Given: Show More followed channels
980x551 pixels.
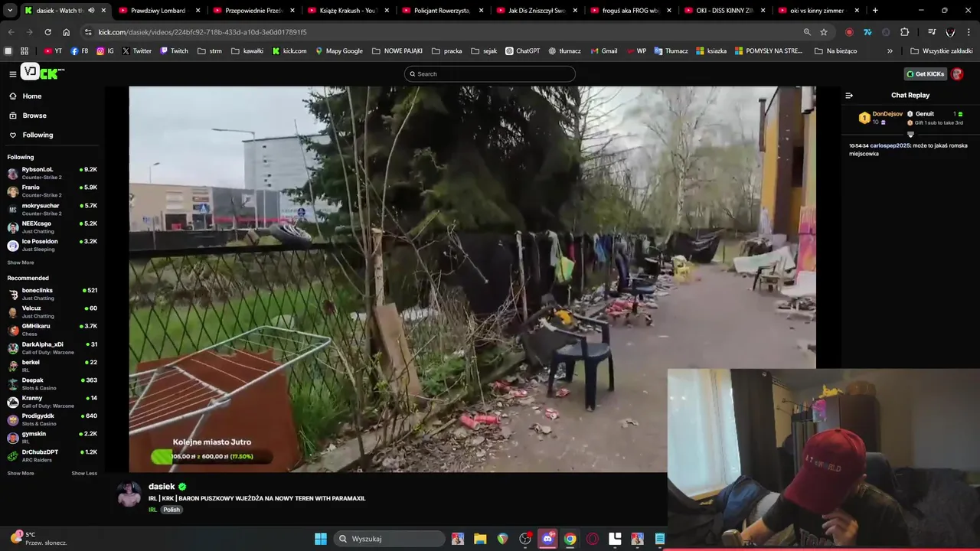Looking at the screenshot, I should click(x=21, y=262).
